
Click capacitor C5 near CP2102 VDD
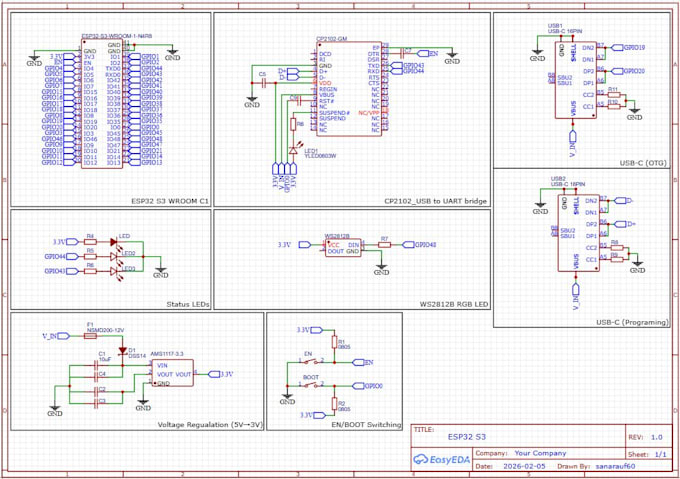point(264,83)
